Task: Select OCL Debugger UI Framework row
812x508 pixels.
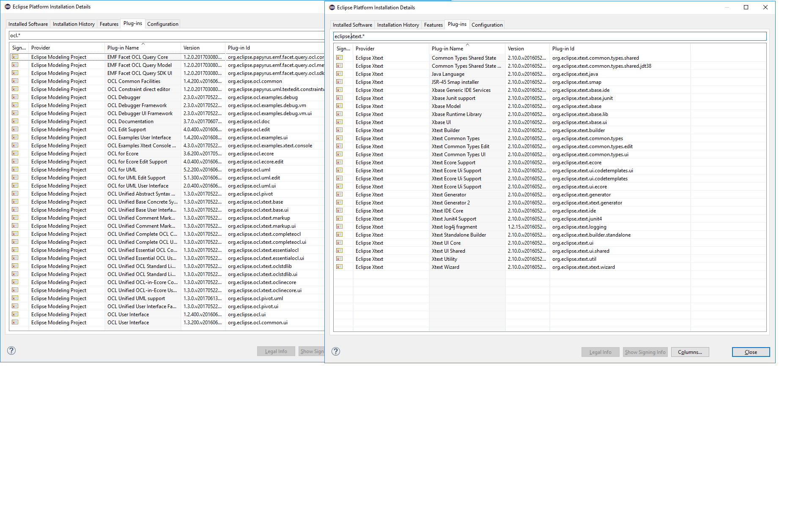Action: 167,113
